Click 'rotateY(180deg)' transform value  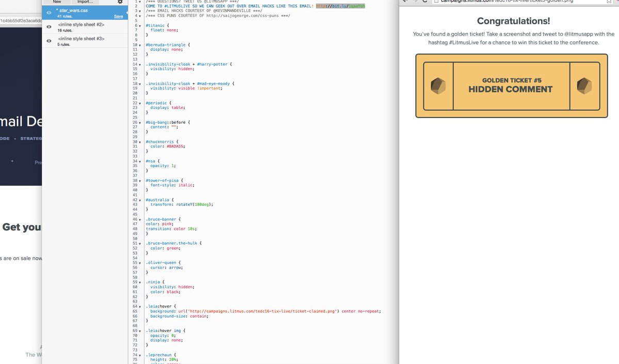click(x=193, y=204)
